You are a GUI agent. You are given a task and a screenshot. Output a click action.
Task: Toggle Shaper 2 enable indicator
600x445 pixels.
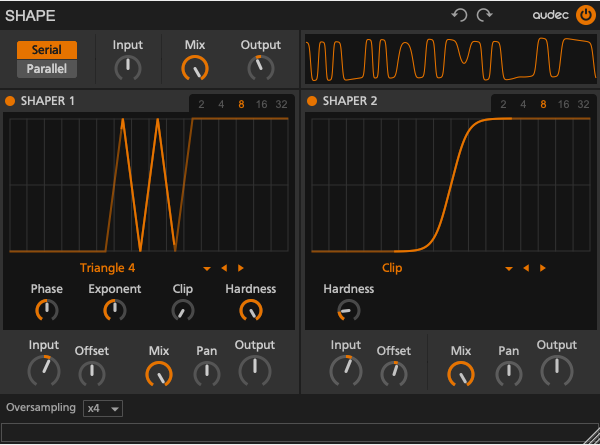pos(312,101)
